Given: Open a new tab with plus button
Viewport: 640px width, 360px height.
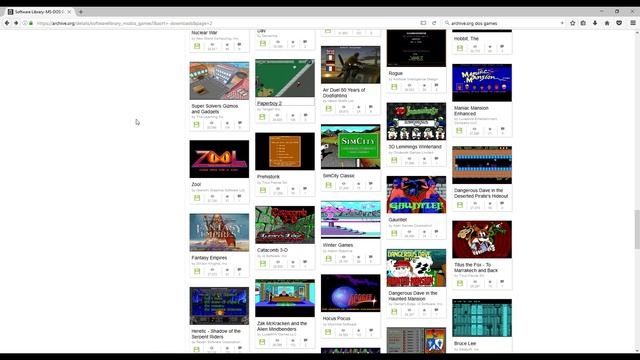Looking at the screenshot, I should [81, 12].
